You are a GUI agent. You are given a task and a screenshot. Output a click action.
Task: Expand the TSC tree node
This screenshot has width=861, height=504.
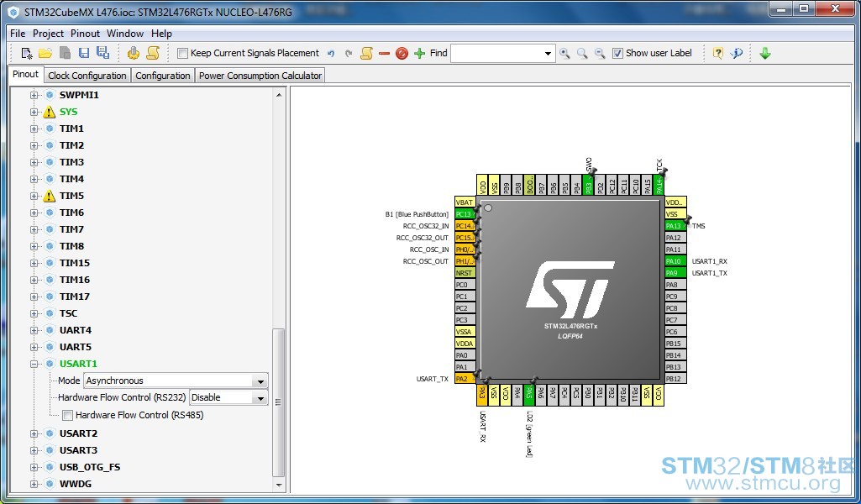click(x=34, y=313)
